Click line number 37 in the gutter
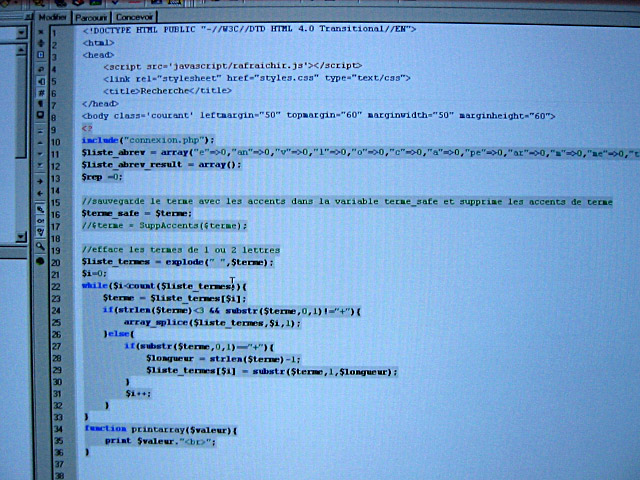This screenshot has height=480, width=640. [x=59, y=464]
